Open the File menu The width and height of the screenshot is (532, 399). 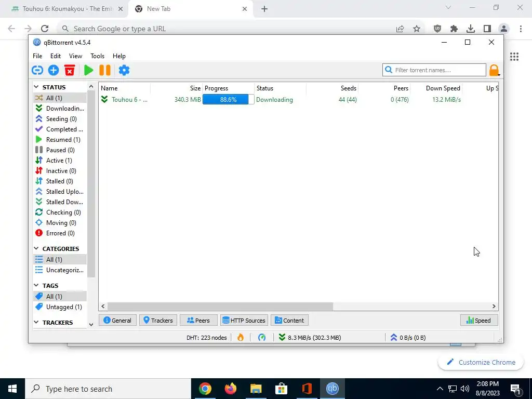pyautogui.click(x=37, y=56)
